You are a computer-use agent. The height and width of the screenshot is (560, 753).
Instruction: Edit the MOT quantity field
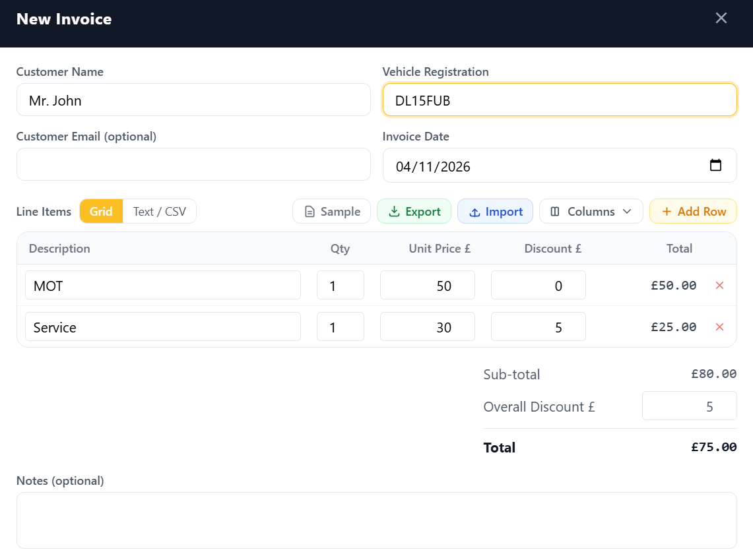[x=340, y=286]
